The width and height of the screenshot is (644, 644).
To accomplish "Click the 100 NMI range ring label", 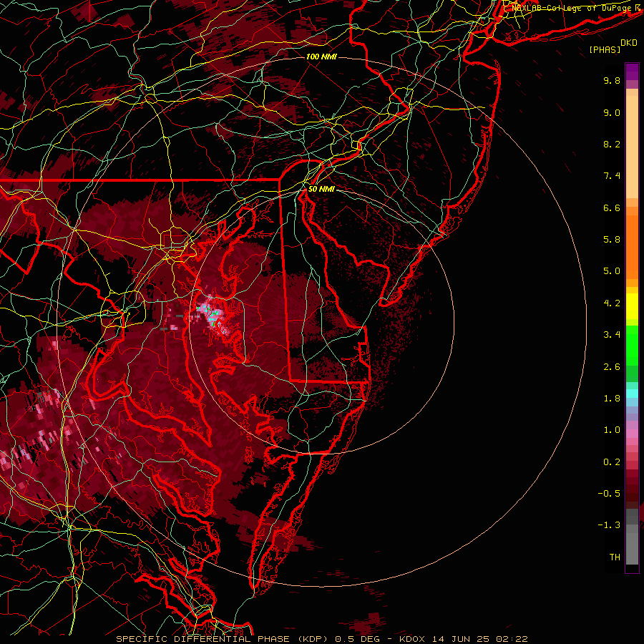I will 321,57.
